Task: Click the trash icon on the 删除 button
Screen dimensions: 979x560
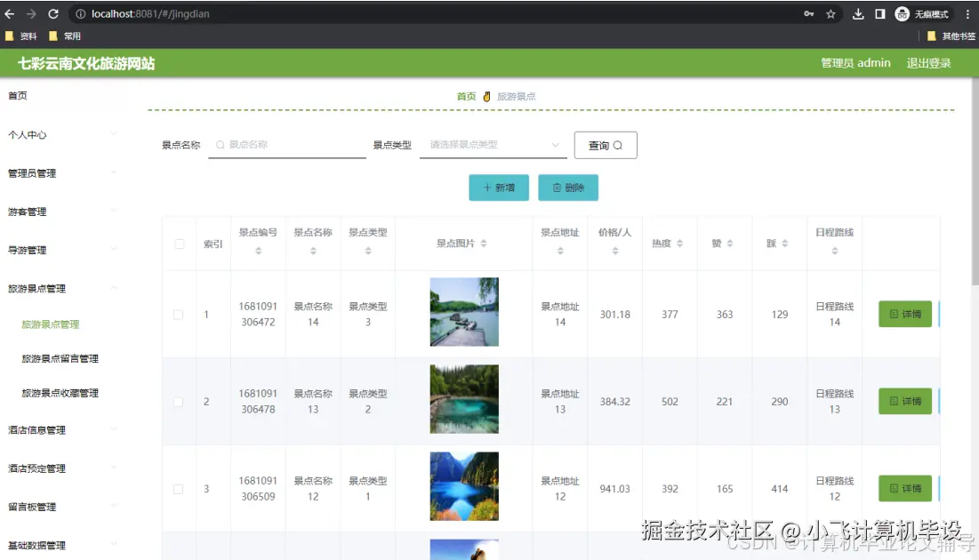Action: (556, 188)
